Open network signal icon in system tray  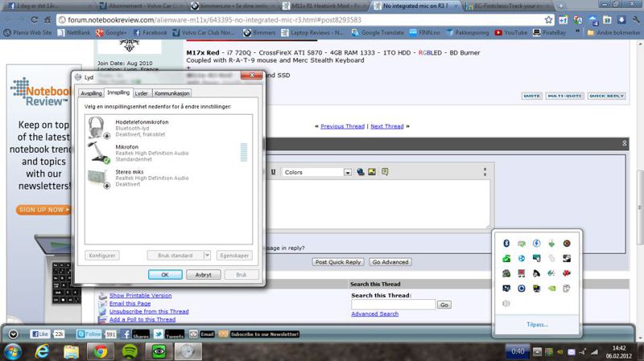pos(594,352)
